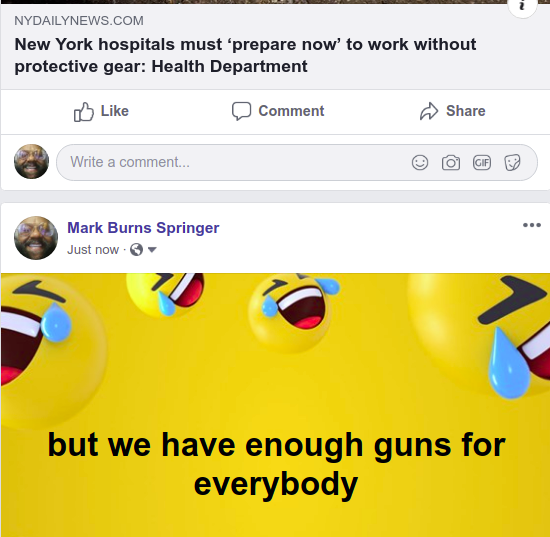
Task: Click the Comment button label
Action: 291,111
